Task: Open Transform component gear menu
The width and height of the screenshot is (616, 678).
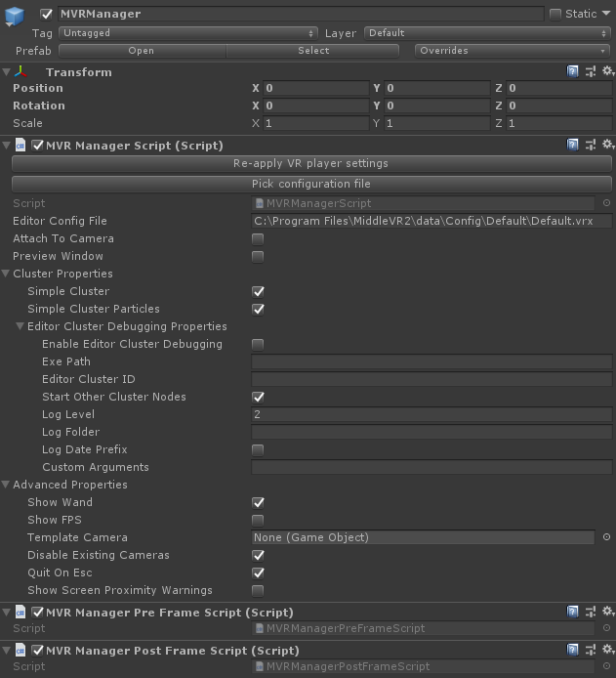Action: [608, 71]
